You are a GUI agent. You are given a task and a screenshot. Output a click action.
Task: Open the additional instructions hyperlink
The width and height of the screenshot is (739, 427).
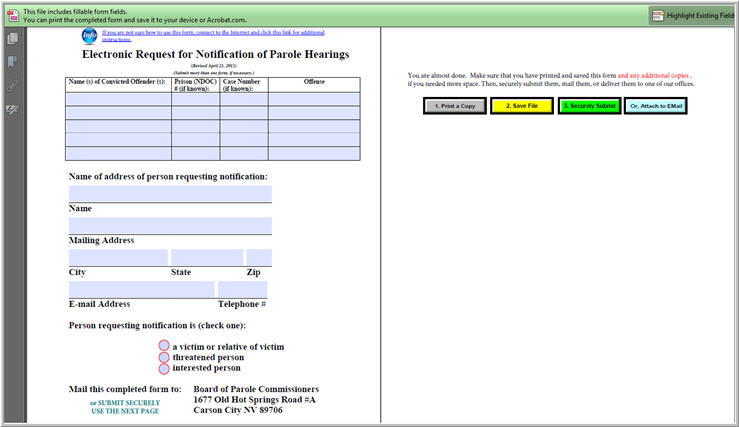213,35
